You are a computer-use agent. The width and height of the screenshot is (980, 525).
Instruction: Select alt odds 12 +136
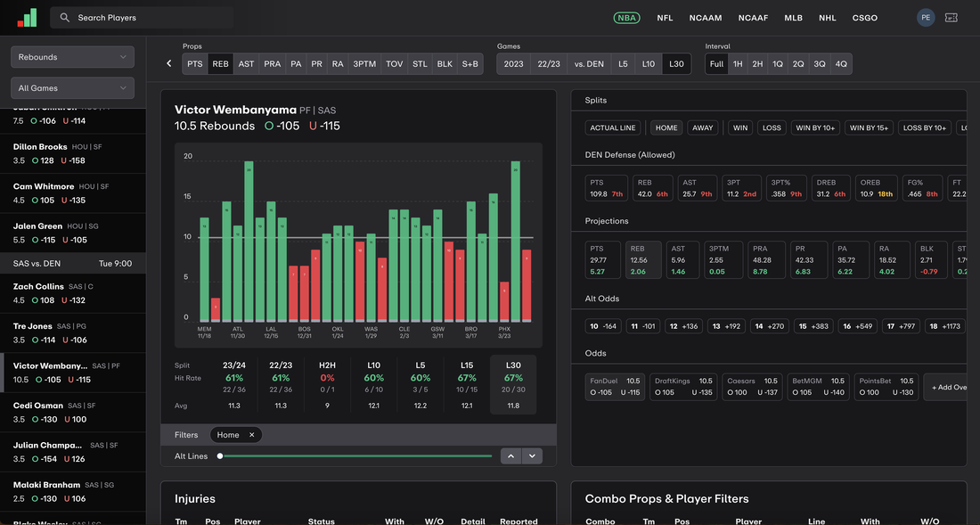pyautogui.click(x=683, y=326)
